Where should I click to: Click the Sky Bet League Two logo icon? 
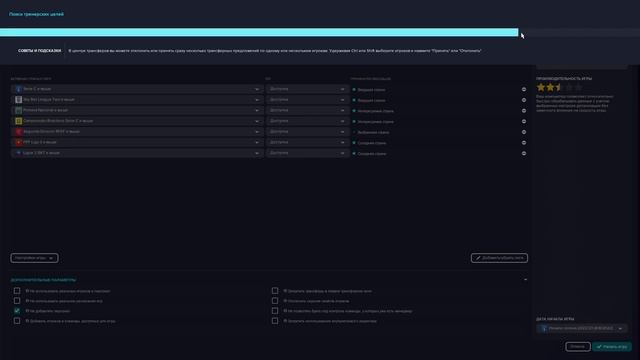(x=18, y=100)
